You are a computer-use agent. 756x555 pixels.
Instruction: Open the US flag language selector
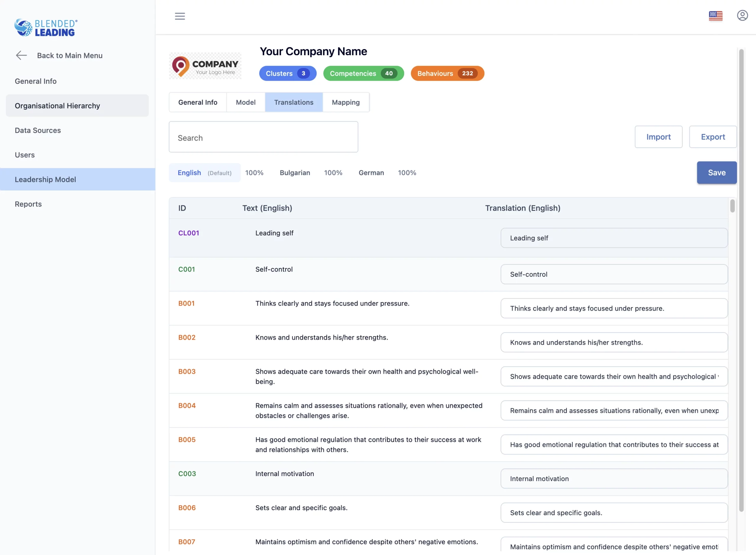pos(715,16)
